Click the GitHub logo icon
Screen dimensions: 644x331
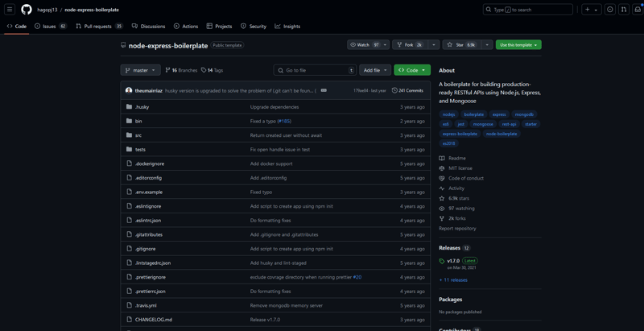coord(27,10)
